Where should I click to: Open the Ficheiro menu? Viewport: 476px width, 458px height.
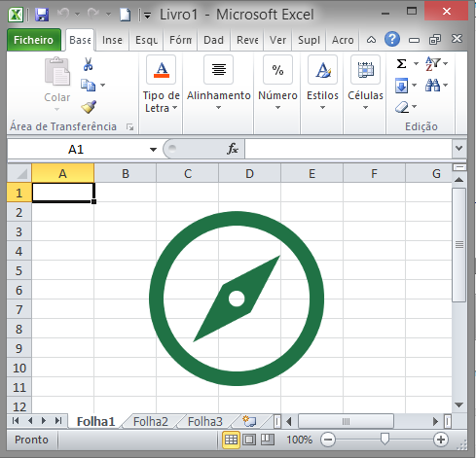point(34,40)
